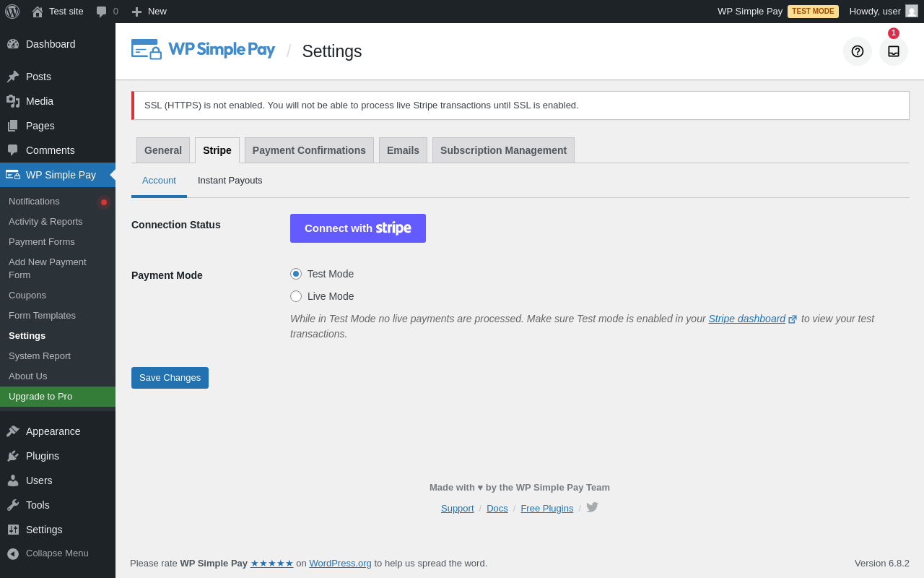Click the Plugins plug icon
The image size is (924, 578).
13,456
